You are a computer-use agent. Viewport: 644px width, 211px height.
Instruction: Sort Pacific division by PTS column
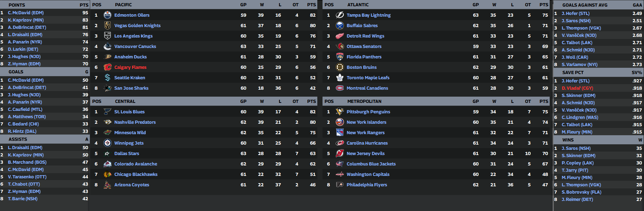pos(311,5)
